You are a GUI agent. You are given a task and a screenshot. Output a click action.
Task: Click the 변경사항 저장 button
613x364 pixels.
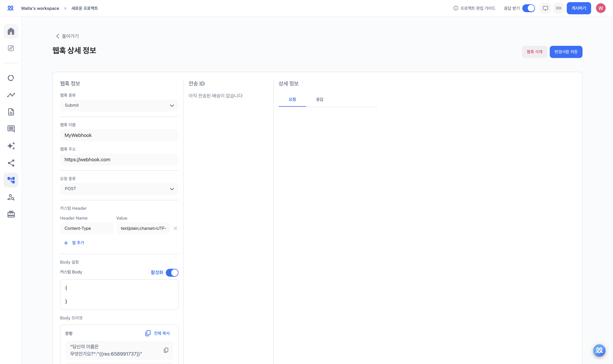pyautogui.click(x=566, y=52)
